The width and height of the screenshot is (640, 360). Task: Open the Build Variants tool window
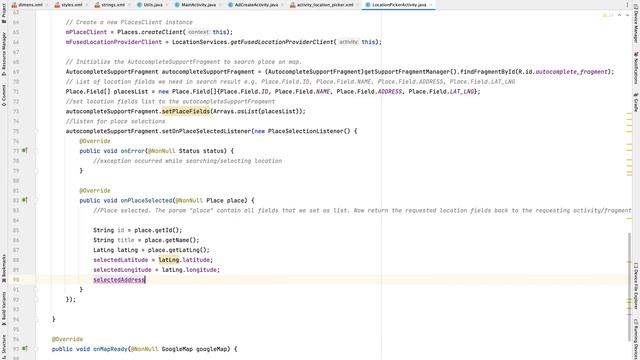[x=4, y=308]
